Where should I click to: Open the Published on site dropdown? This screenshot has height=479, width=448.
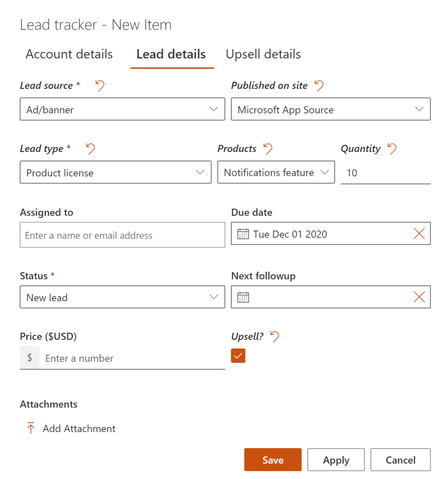pyautogui.click(x=419, y=109)
